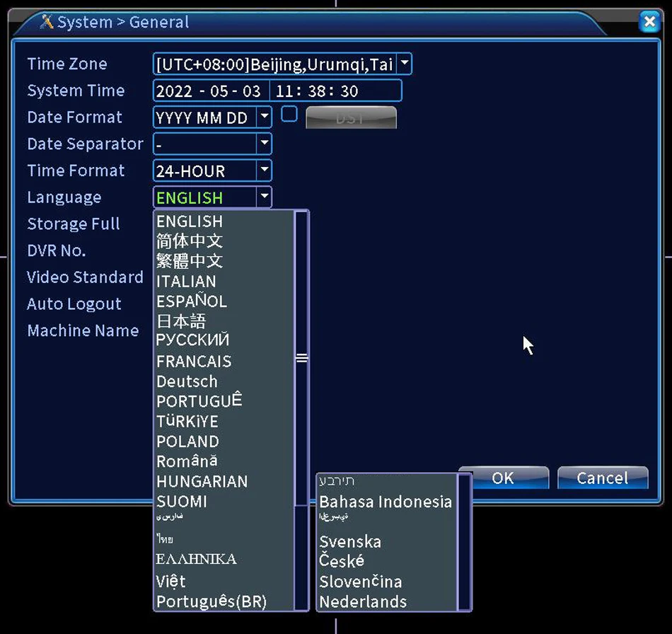The height and width of the screenshot is (634, 672).
Task: Click the language list scrollbar handle
Action: coord(301,358)
